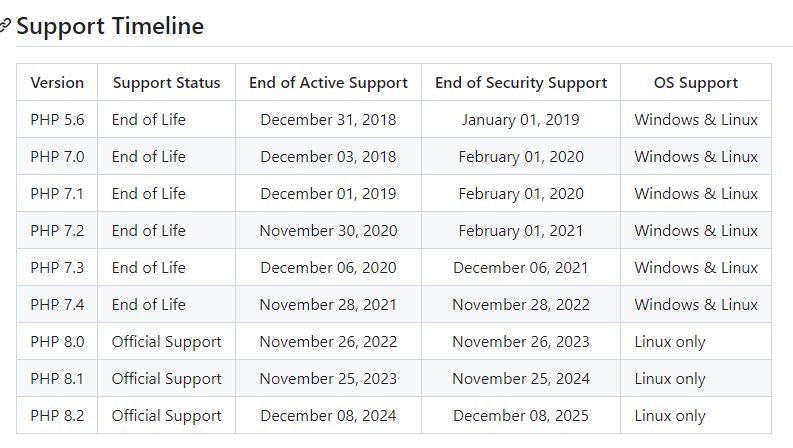793x448 pixels.
Task: Click the December 31, 2018 date cell
Action: (328, 120)
